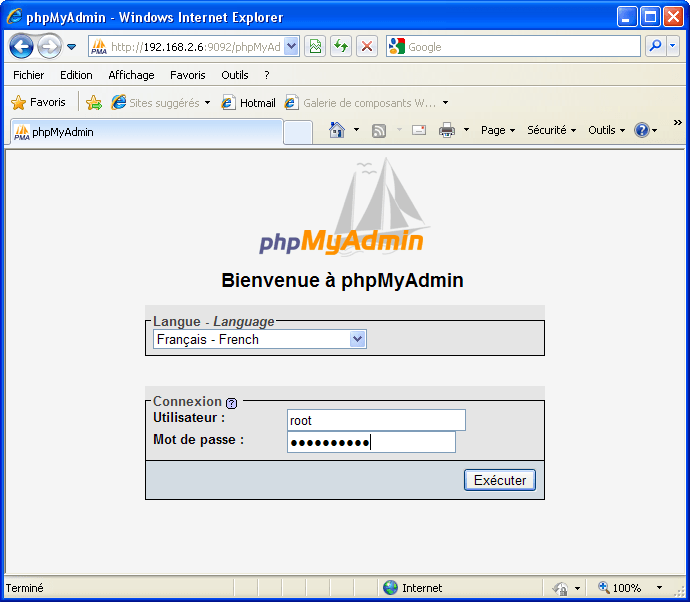Open the Français - French language dropdown

260,339
